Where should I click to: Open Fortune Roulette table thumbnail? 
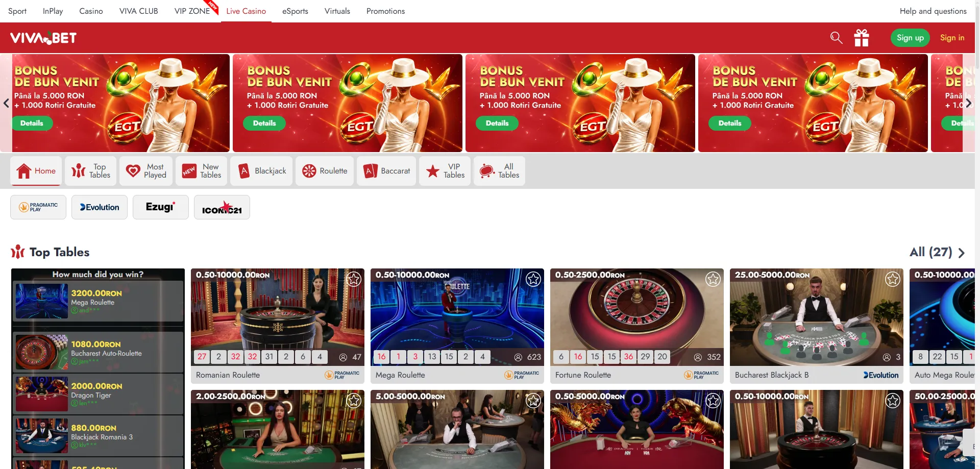[637, 316]
